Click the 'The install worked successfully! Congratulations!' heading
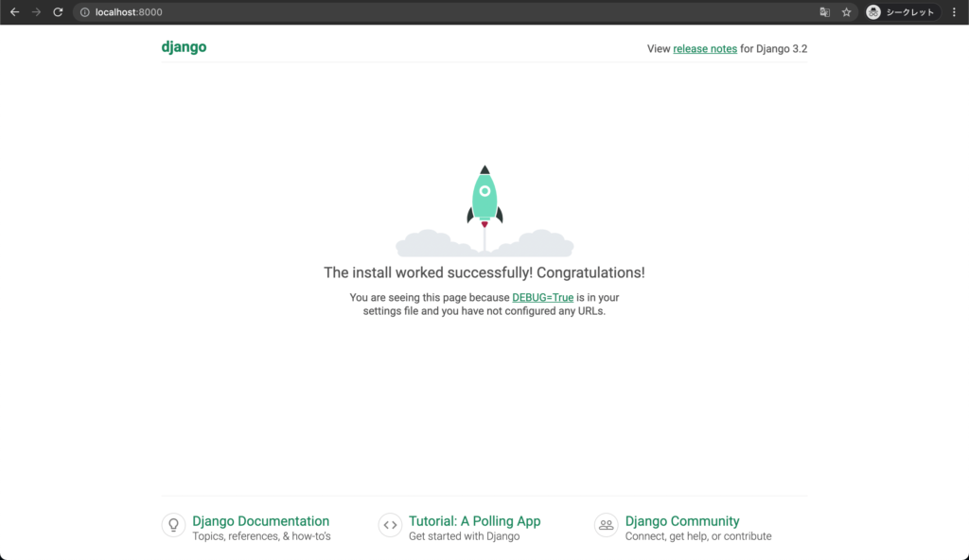Screen dimensions: 969x560 [x=484, y=272]
